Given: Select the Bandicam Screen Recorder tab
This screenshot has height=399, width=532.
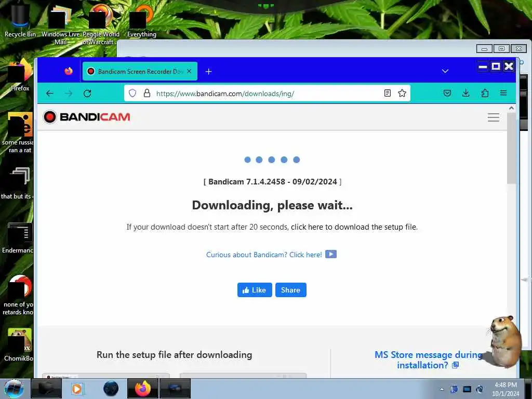Looking at the screenshot, I should click(x=140, y=71).
